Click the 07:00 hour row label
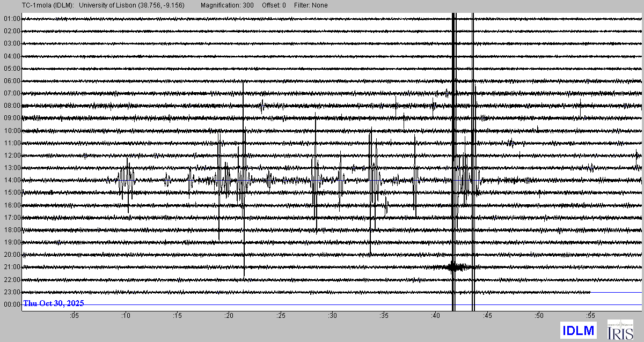This screenshot has height=342, width=644. tap(12, 93)
